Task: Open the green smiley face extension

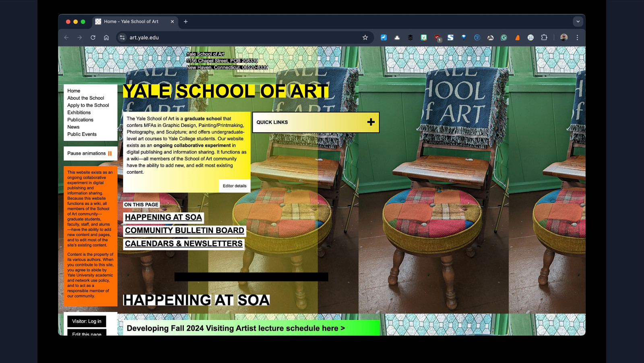Action: click(x=424, y=37)
